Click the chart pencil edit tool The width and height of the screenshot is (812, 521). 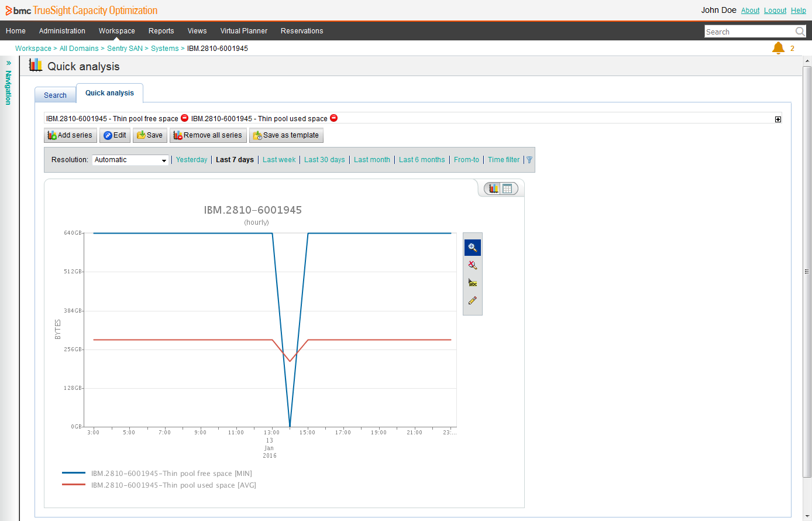tap(473, 300)
